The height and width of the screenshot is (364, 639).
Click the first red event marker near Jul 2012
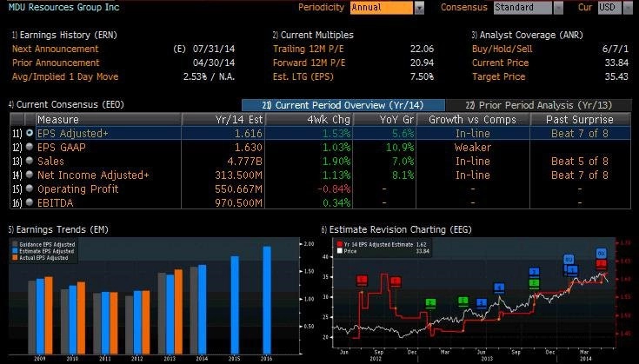[x=362, y=280]
